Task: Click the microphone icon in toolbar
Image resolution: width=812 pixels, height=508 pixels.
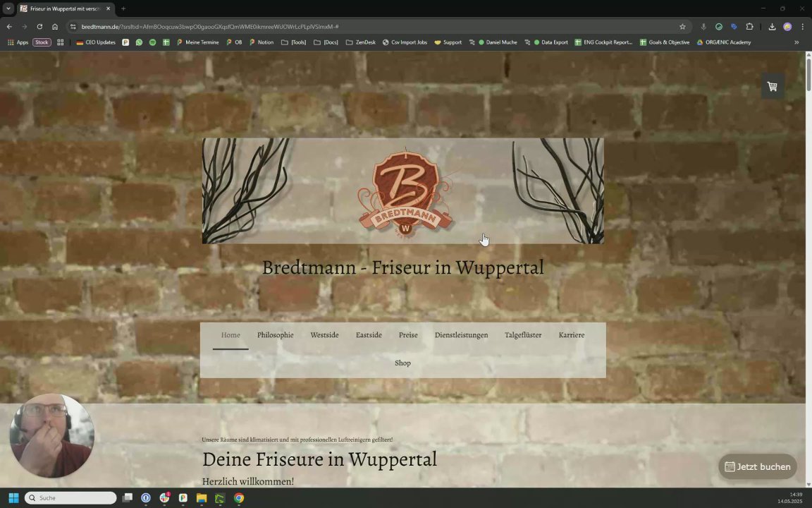Action: coord(703,26)
